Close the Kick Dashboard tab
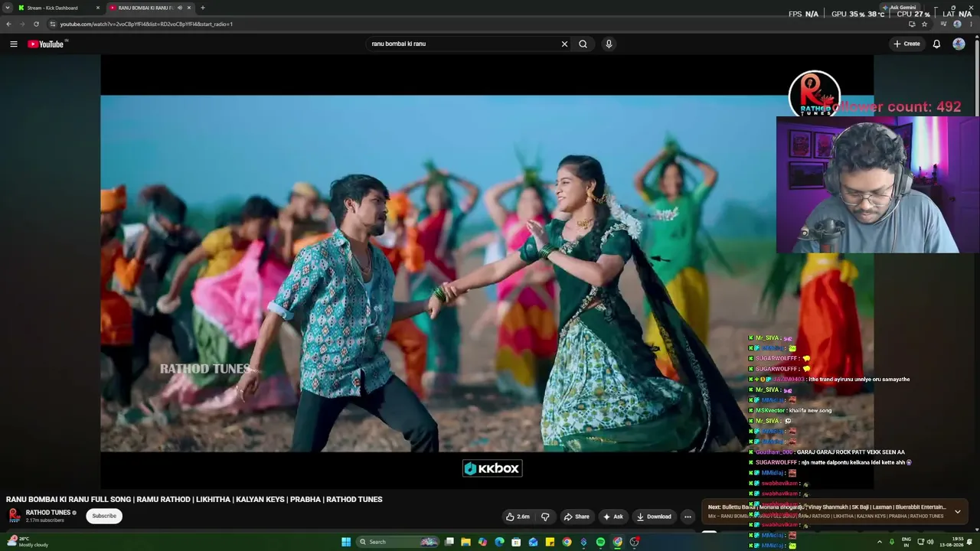The height and width of the screenshot is (551, 980). point(97,8)
